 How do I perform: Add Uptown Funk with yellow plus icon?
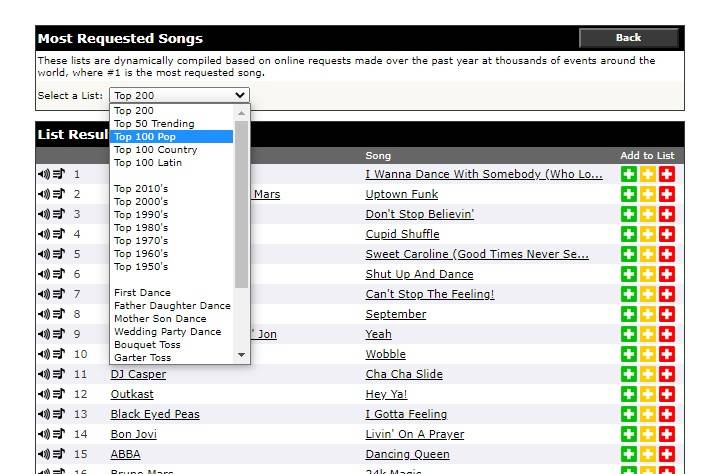(648, 194)
